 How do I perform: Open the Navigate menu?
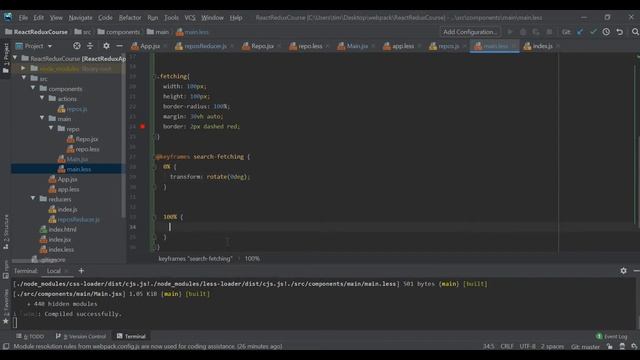(x=80, y=18)
